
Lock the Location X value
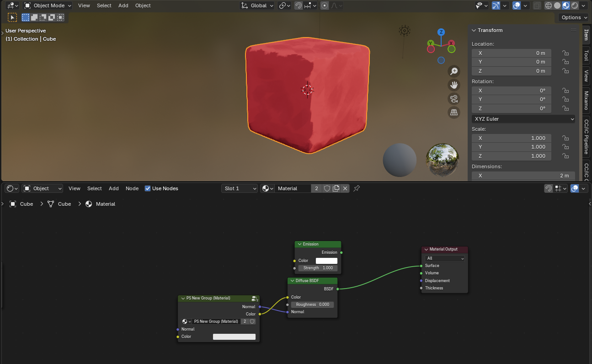tap(565, 53)
